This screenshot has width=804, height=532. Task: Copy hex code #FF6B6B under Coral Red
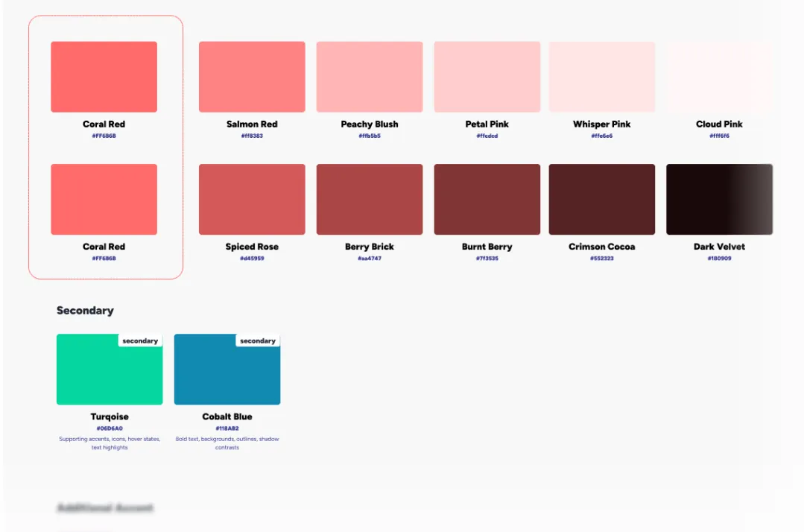coord(104,135)
